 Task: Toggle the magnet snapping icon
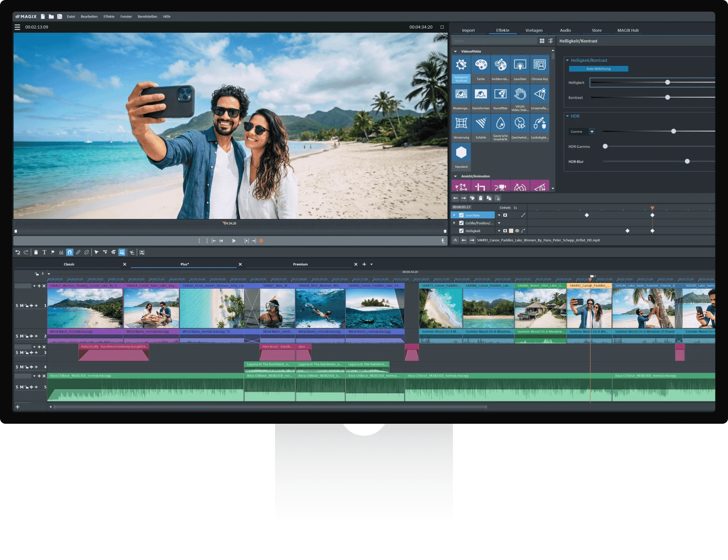(x=70, y=252)
